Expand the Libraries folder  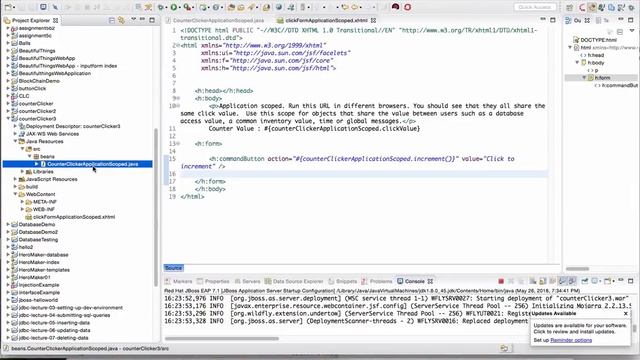pos(22,171)
